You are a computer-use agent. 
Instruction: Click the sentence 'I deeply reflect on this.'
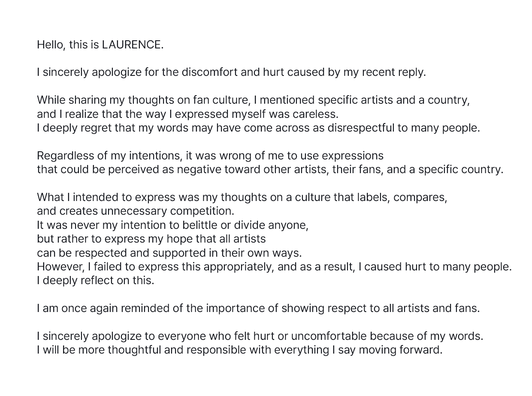point(95,280)
